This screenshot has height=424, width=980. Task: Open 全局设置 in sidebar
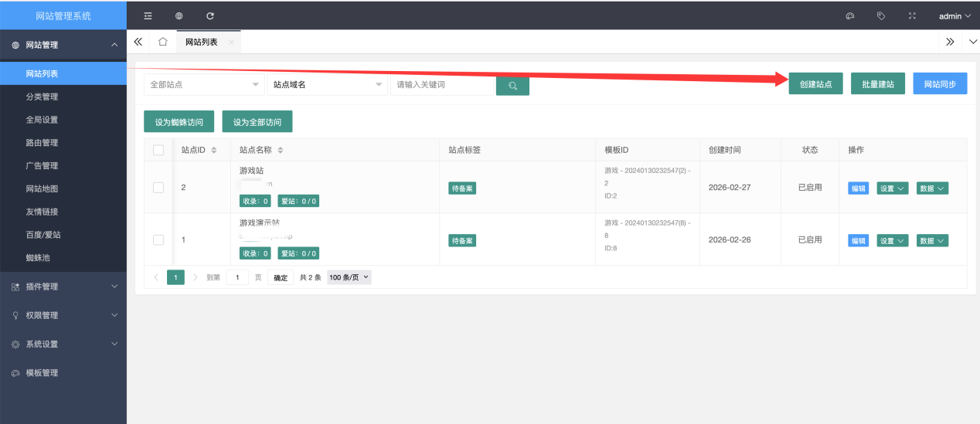(63, 120)
